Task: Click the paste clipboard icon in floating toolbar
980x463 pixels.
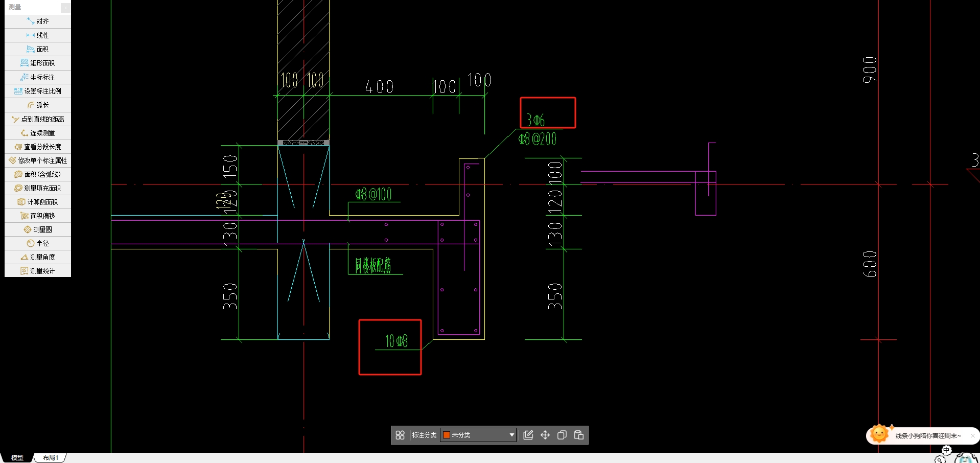Action: (x=579, y=435)
